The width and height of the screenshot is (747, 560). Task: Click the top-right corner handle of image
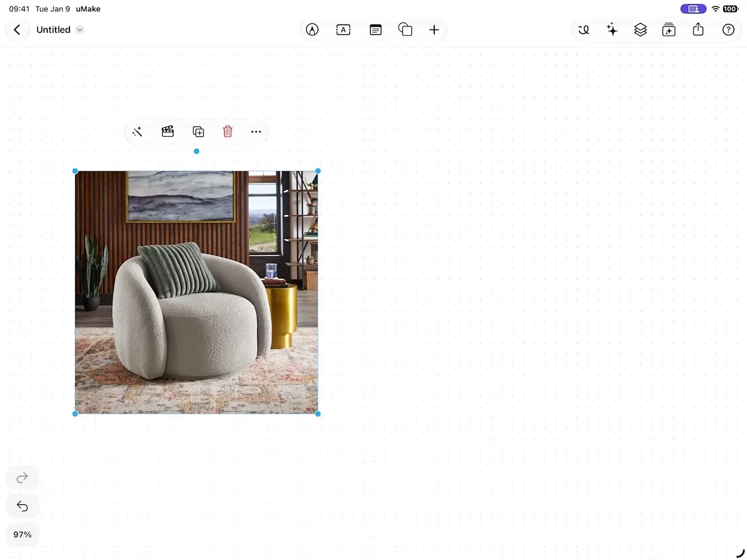pos(318,171)
